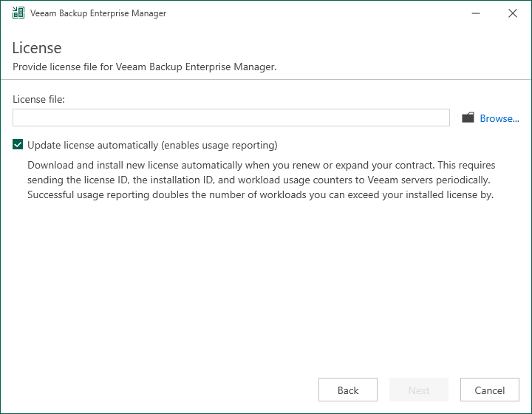Click the 'sending the license ID' description line
Viewport: 532px width, 414px height.
[x=259, y=180]
